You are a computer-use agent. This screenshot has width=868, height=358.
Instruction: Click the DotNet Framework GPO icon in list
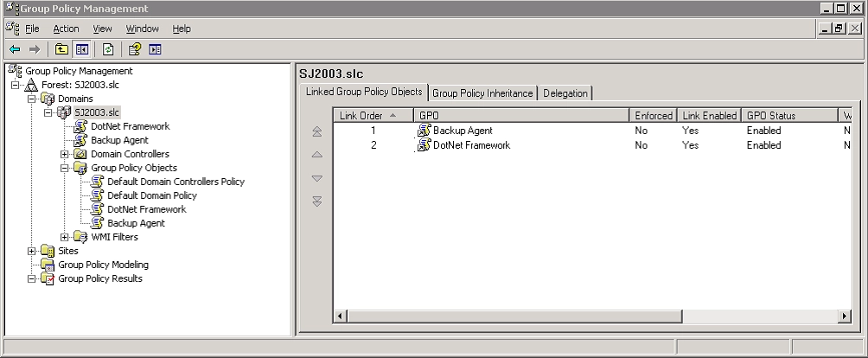click(424, 145)
